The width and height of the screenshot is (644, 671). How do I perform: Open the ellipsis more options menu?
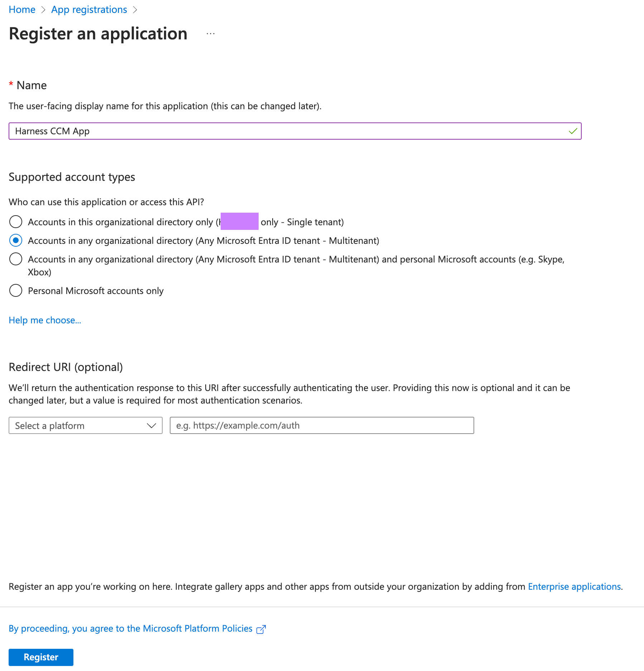[x=211, y=34]
